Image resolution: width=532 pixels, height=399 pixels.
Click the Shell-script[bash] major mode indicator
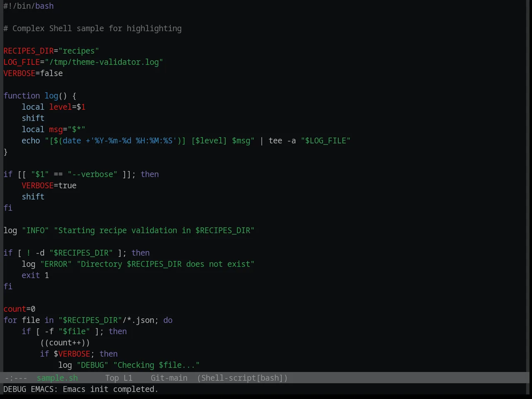point(242,378)
